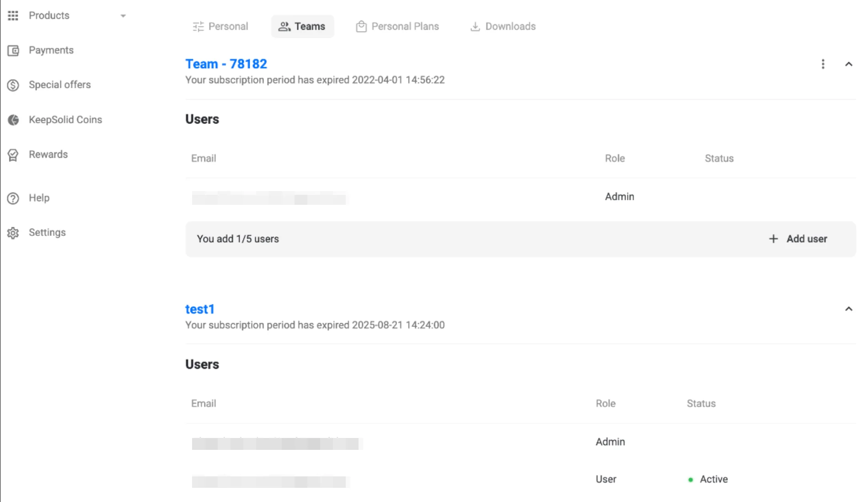Open the test1 team link

point(199,309)
